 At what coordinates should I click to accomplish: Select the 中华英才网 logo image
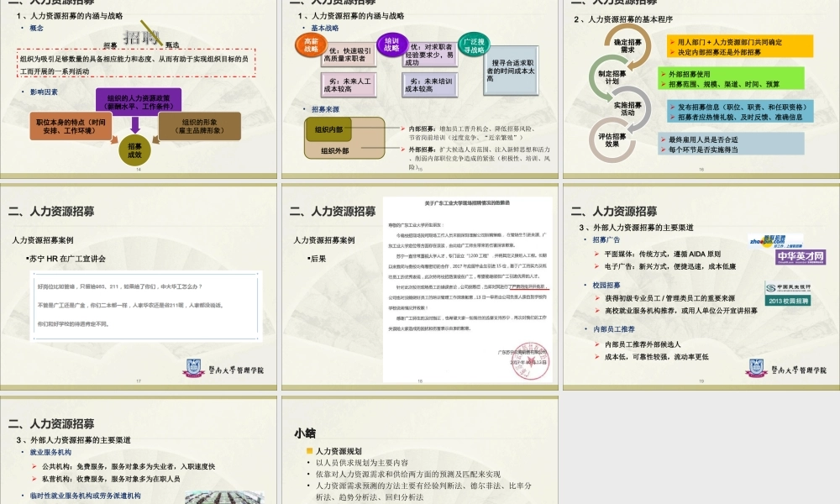[801, 259]
